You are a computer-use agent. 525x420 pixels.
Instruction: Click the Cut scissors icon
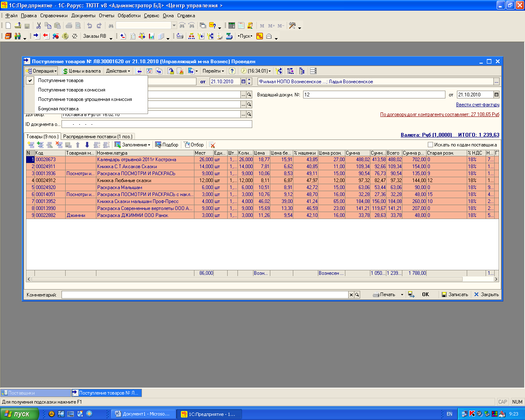[39, 25]
